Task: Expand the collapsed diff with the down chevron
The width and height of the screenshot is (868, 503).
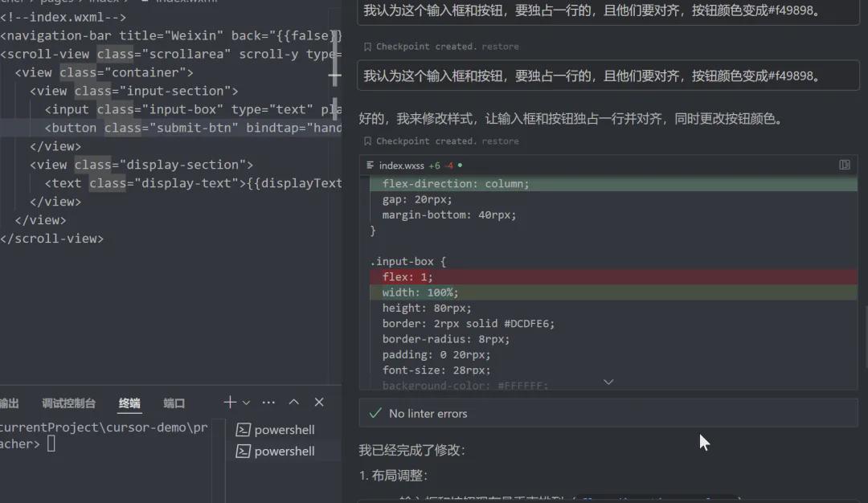Action: [x=608, y=382]
